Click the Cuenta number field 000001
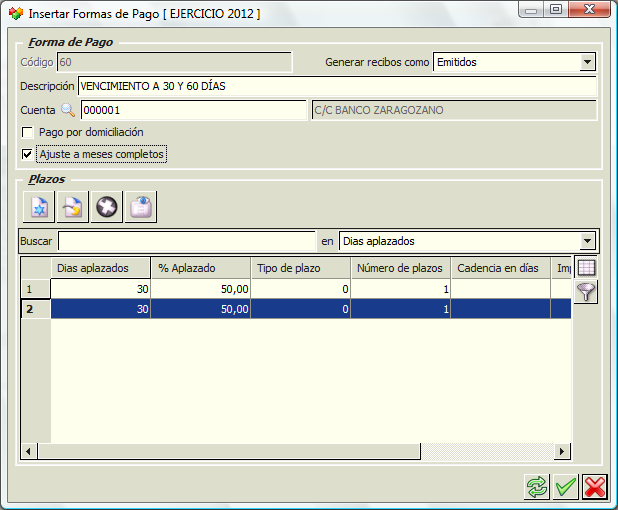This screenshot has width=618, height=510. pyautogui.click(x=194, y=110)
